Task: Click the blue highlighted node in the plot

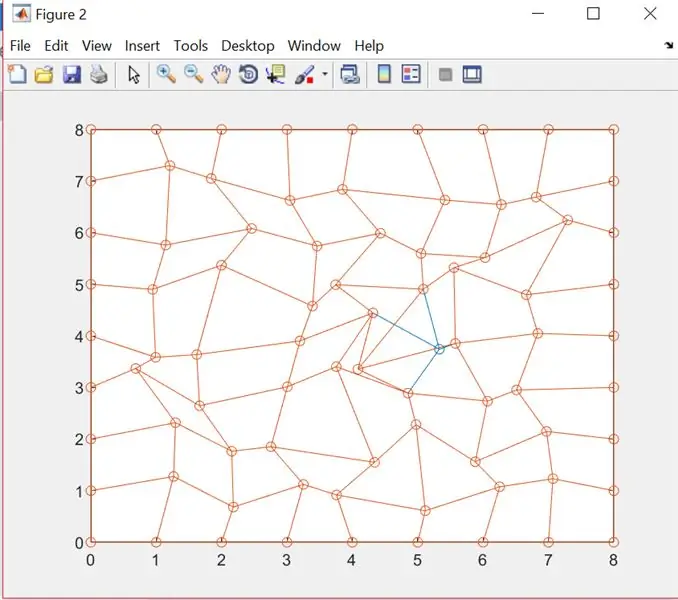Action: (x=439, y=349)
